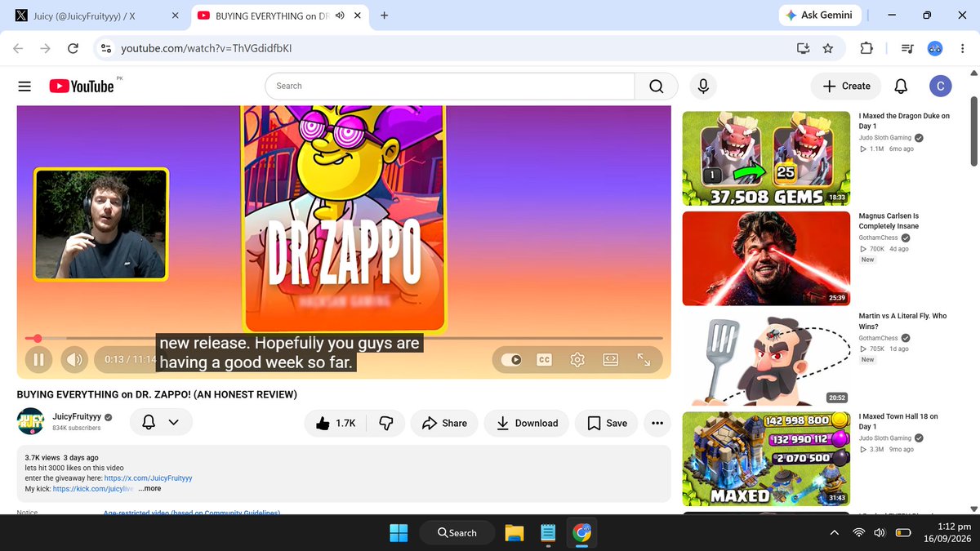Show hidden system tray icons chevron
Image resolution: width=980 pixels, height=551 pixels.
click(834, 533)
